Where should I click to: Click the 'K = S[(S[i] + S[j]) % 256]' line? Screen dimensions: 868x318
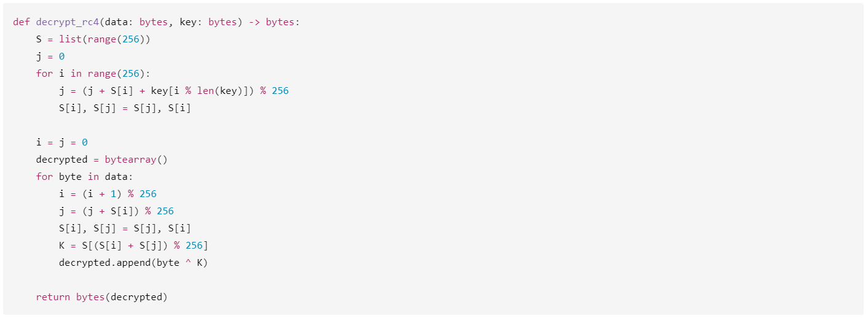pyautogui.click(x=133, y=246)
